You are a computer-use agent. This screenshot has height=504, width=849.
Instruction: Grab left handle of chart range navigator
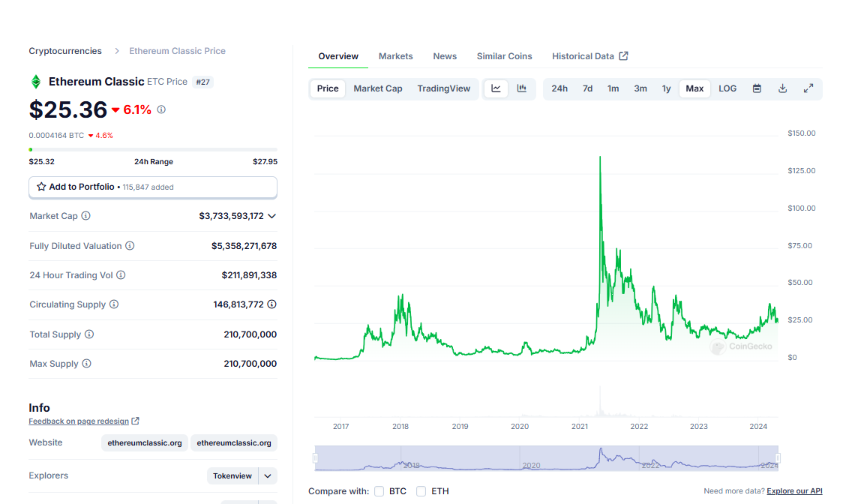click(x=315, y=458)
